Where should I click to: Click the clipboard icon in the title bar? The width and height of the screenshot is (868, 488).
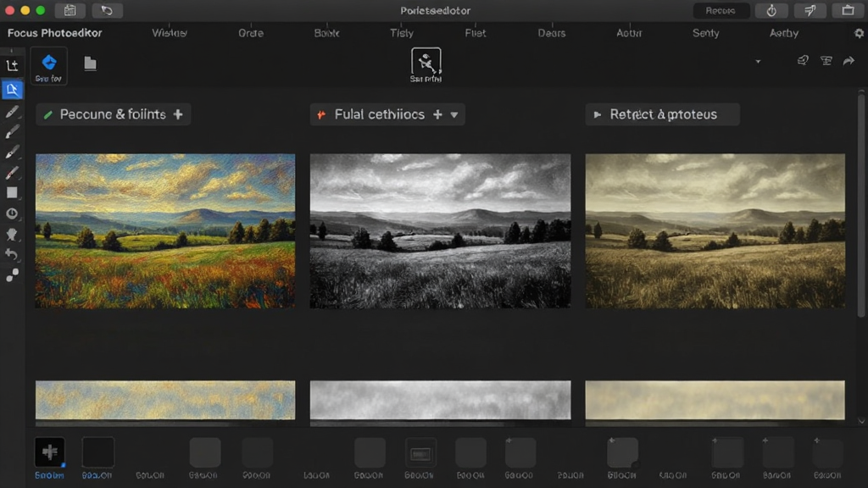[x=70, y=10]
